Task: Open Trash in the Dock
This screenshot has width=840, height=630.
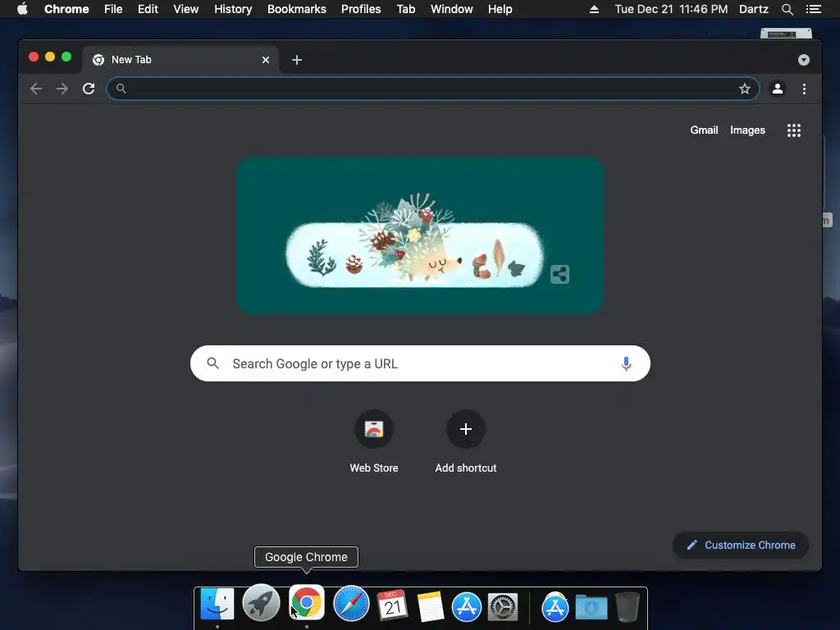Action: [627, 606]
